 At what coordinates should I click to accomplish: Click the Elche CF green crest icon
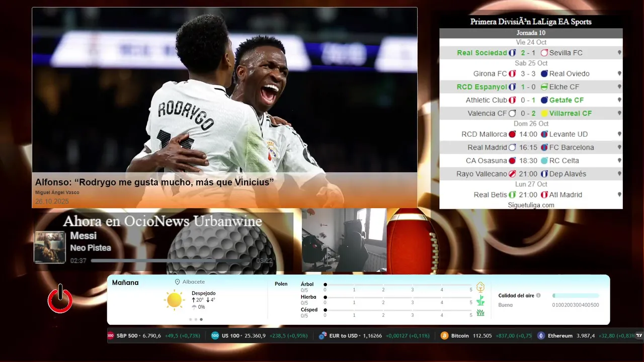coord(544,87)
